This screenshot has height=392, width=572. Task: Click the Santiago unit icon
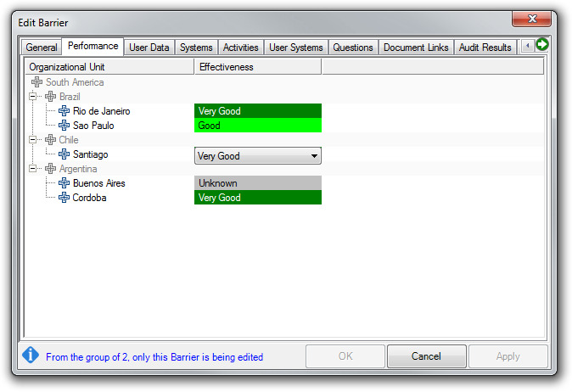click(x=64, y=154)
